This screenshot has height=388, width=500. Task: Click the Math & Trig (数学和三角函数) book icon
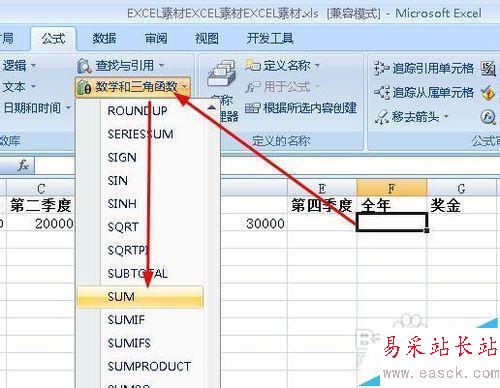click(84, 88)
